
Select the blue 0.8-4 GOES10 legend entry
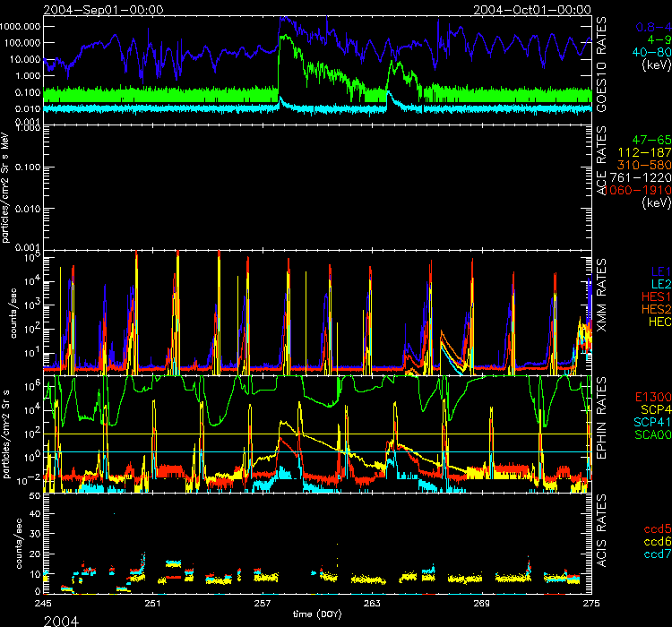(x=647, y=27)
